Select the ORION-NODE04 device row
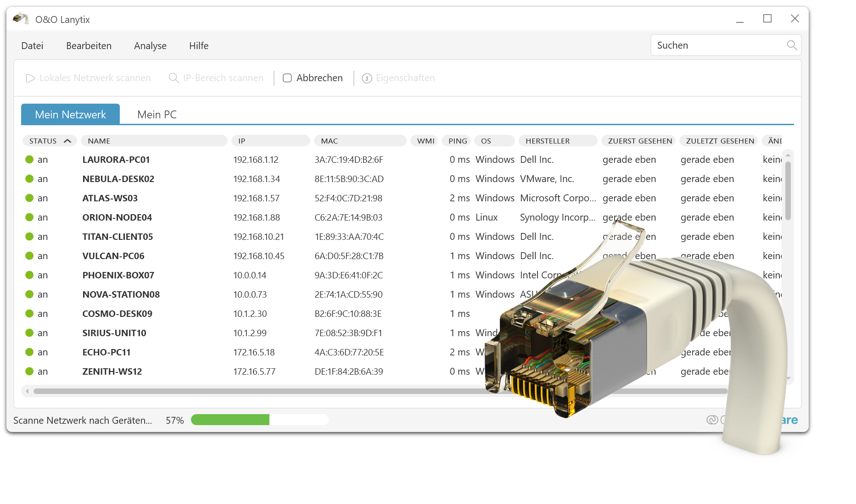The width and height of the screenshot is (856, 504). pyautogui.click(x=117, y=217)
